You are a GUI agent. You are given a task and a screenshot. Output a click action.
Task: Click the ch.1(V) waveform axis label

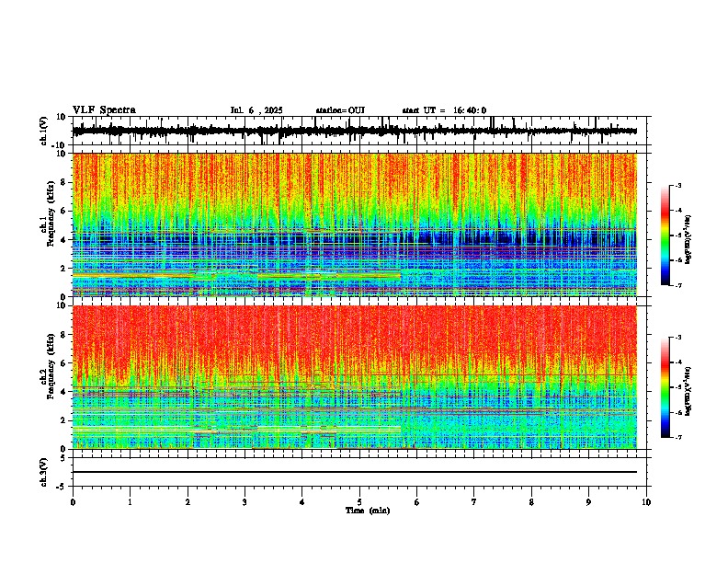[x=44, y=131]
